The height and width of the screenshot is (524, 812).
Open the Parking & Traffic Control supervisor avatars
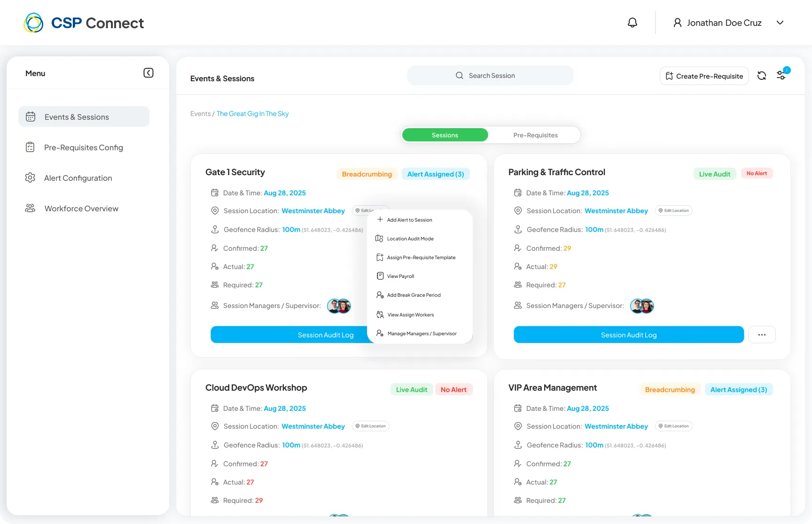click(x=642, y=306)
